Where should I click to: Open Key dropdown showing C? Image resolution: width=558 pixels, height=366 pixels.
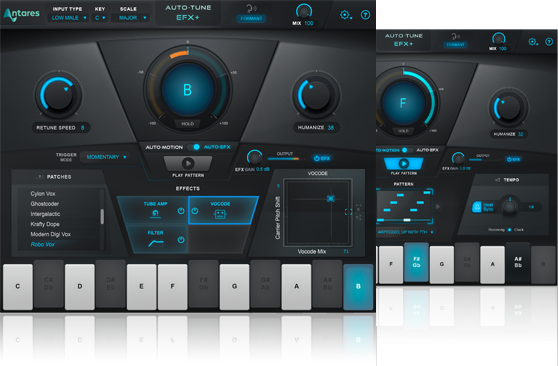point(99,18)
